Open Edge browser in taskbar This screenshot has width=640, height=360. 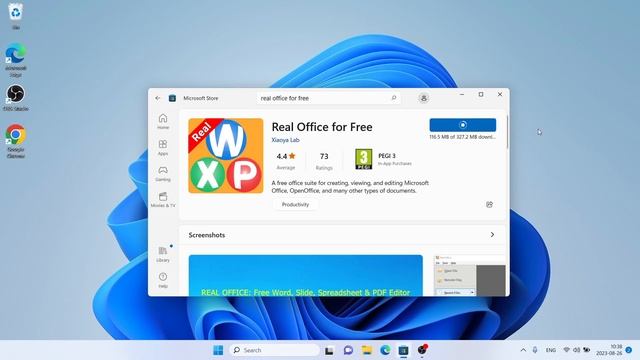tap(385, 350)
